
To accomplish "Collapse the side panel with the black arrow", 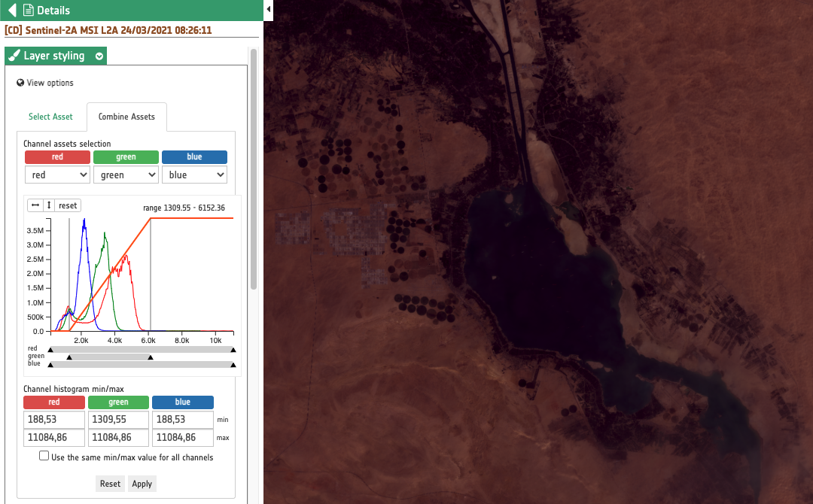I will tap(269, 11).
